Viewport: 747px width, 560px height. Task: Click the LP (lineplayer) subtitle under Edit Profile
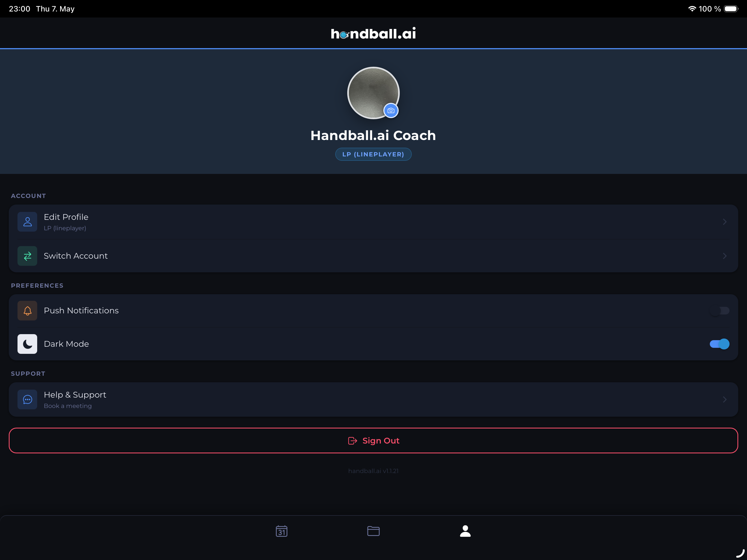click(65, 228)
